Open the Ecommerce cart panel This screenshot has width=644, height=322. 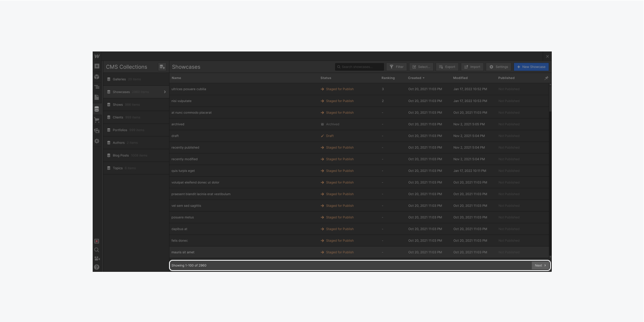point(97,120)
